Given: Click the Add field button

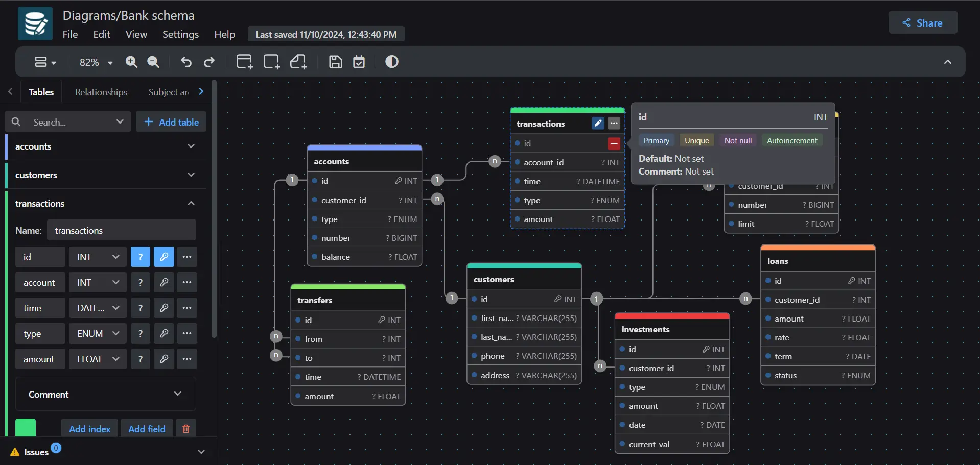Looking at the screenshot, I should click(x=147, y=428).
